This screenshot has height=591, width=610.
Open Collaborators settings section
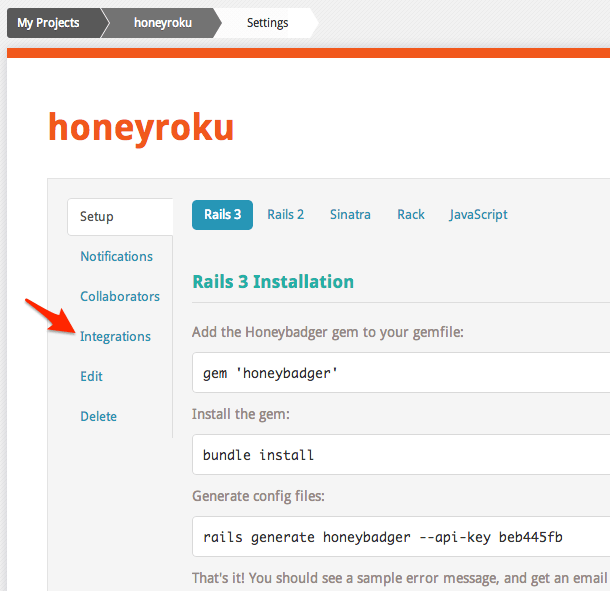point(120,297)
